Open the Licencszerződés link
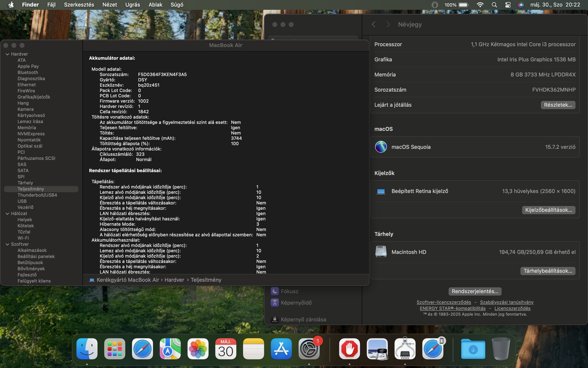588x368 pixels. 512,308
